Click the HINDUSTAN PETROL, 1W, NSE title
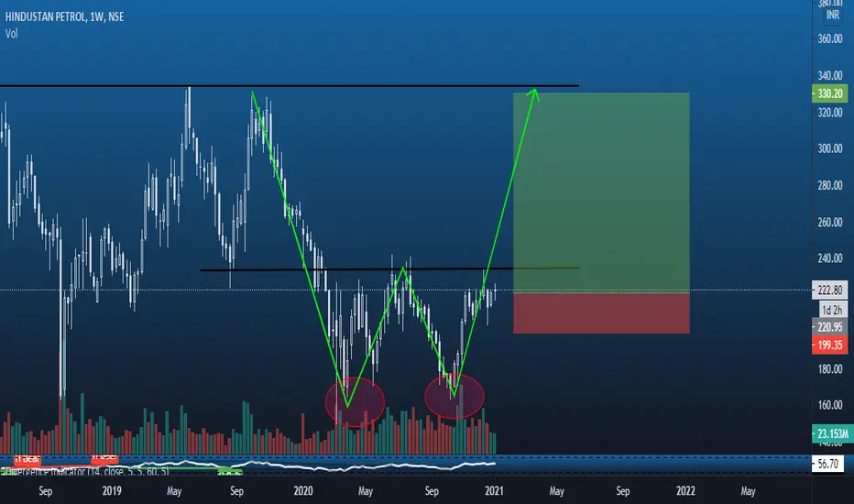The height and width of the screenshot is (504, 854). (64, 16)
